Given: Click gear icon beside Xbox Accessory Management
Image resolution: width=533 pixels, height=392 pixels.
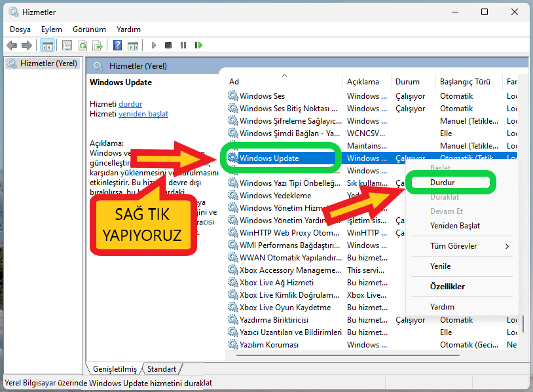Looking at the screenshot, I should coord(233,270).
